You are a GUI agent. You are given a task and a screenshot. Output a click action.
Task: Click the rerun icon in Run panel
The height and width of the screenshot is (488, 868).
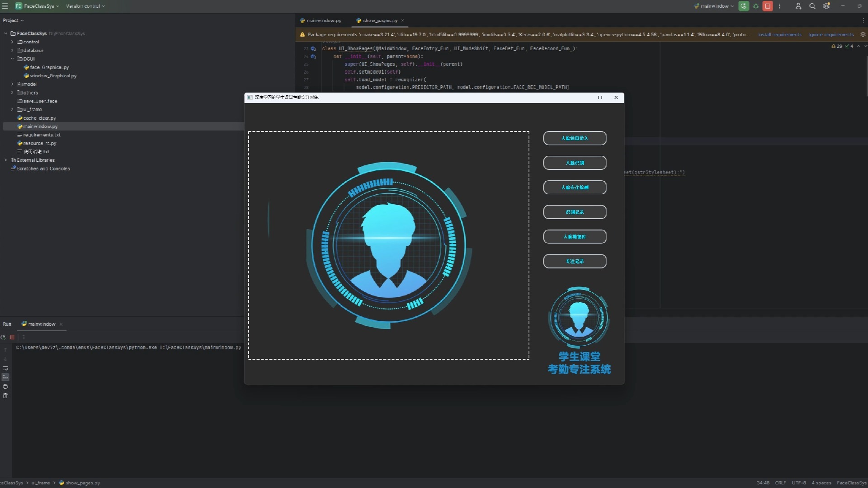pos(3,337)
